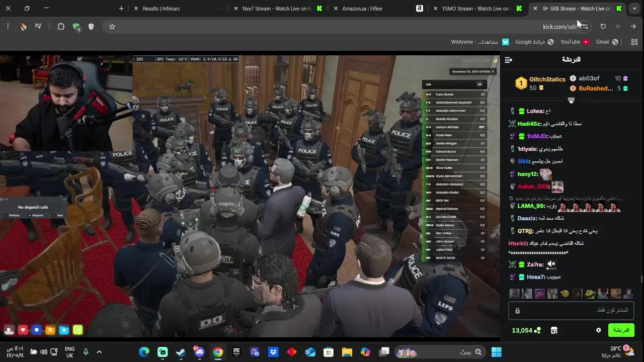Image resolution: width=644 pixels, height=362 pixels.
Task: Open Discord from the taskbar
Action: [x=199, y=352]
